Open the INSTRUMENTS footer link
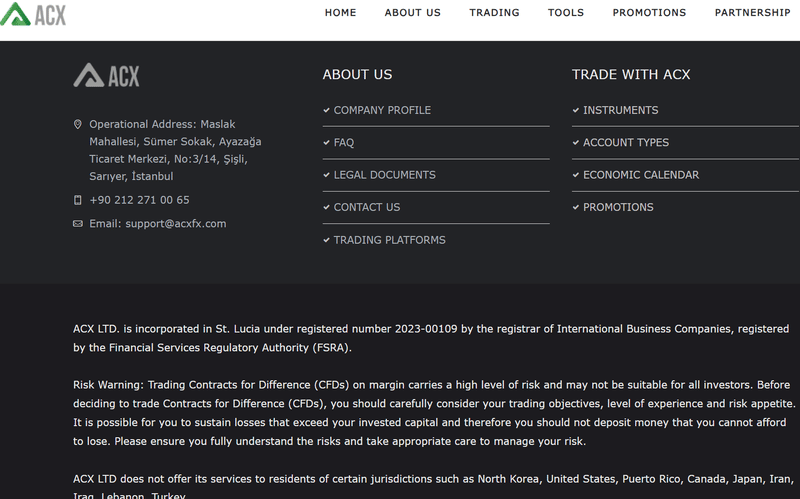 click(620, 110)
